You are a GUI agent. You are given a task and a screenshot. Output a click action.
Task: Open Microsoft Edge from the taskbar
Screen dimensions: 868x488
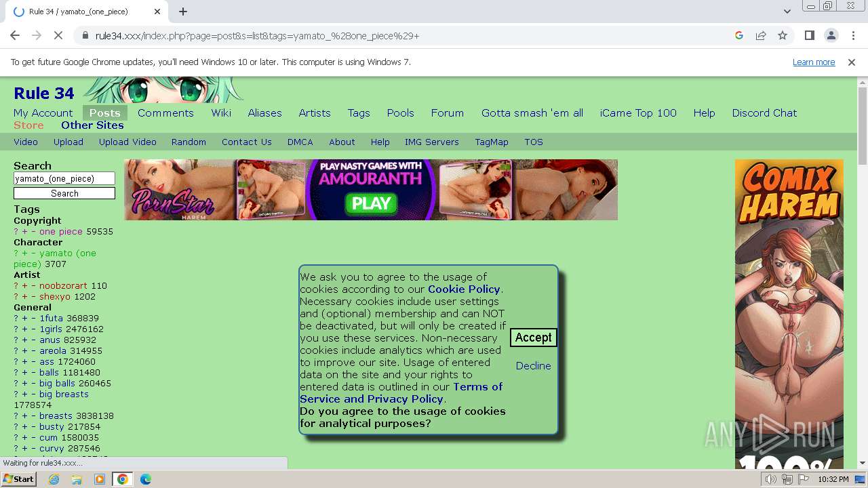click(146, 479)
